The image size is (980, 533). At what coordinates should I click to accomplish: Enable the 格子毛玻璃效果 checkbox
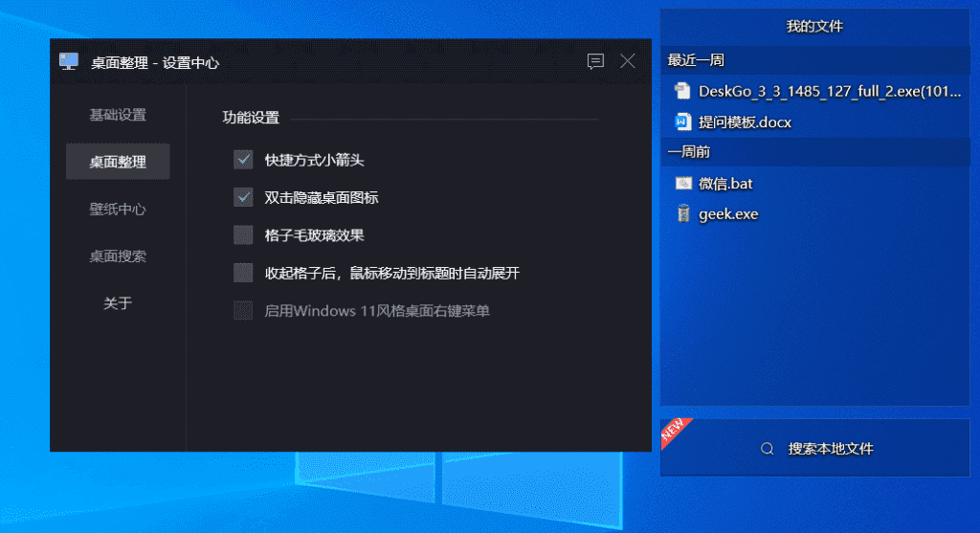coord(243,235)
